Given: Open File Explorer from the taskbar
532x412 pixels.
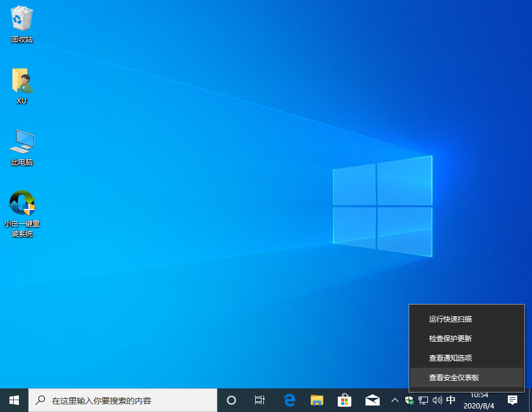Looking at the screenshot, I should coord(317,400).
